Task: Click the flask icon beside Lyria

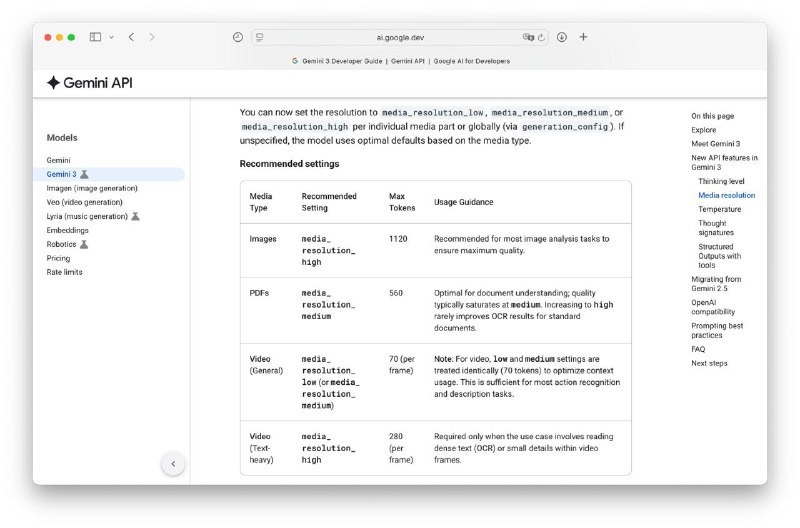Action: tap(135, 216)
